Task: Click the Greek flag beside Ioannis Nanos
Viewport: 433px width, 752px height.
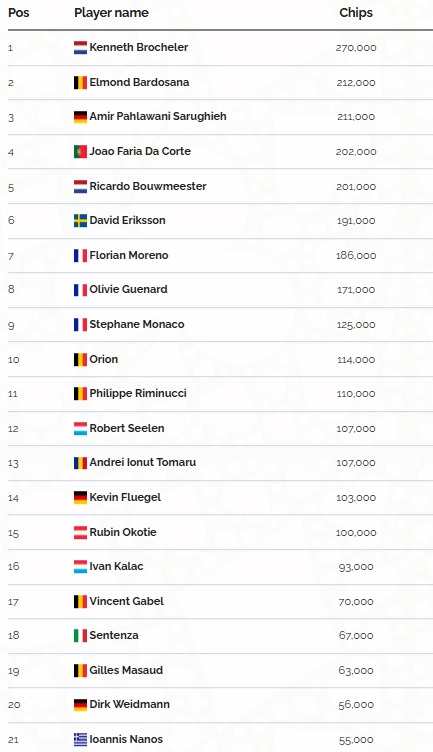Action: pos(81,740)
